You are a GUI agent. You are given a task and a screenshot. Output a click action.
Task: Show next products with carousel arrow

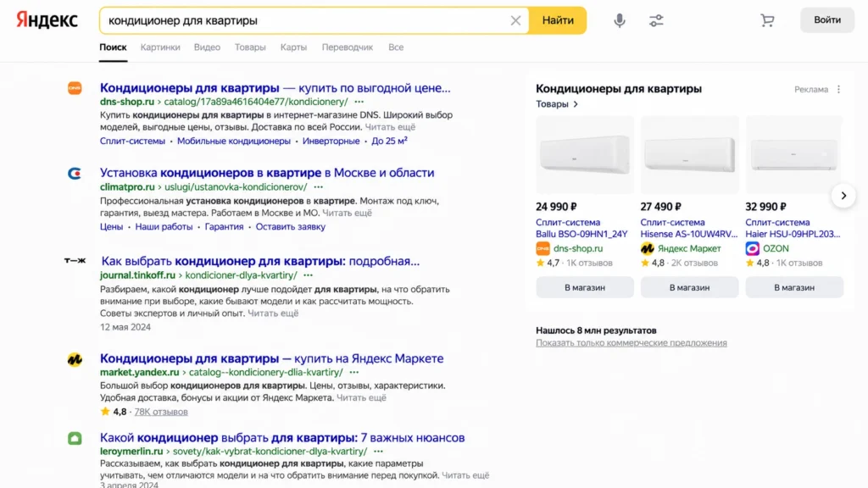click(843, 196)
